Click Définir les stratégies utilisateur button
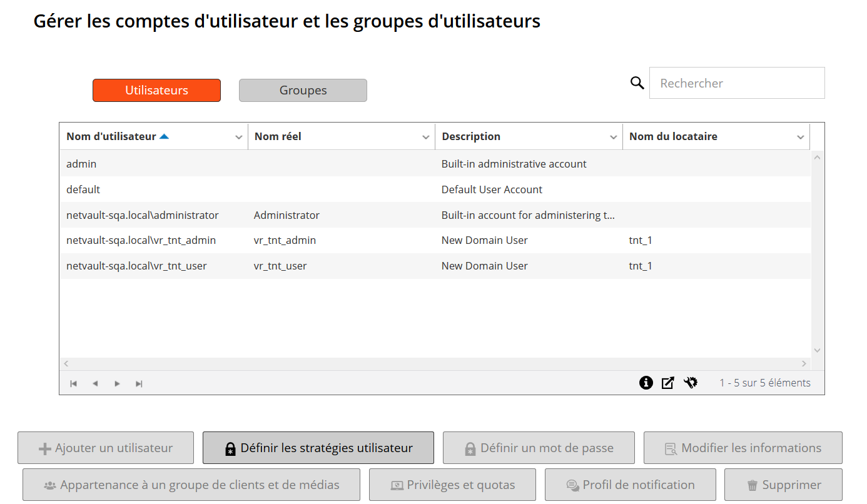Image resolution: width=867 pixels, height=504 pixels. 318,448
